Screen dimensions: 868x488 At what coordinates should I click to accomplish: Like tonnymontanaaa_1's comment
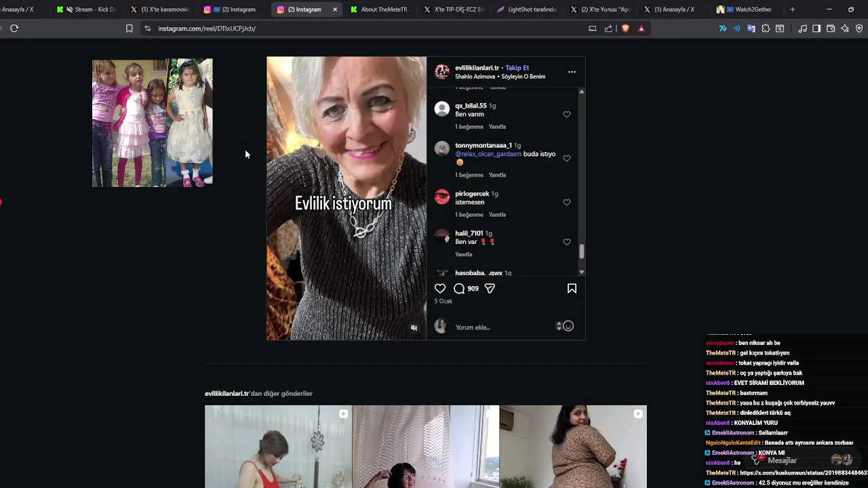pos(567,159)
